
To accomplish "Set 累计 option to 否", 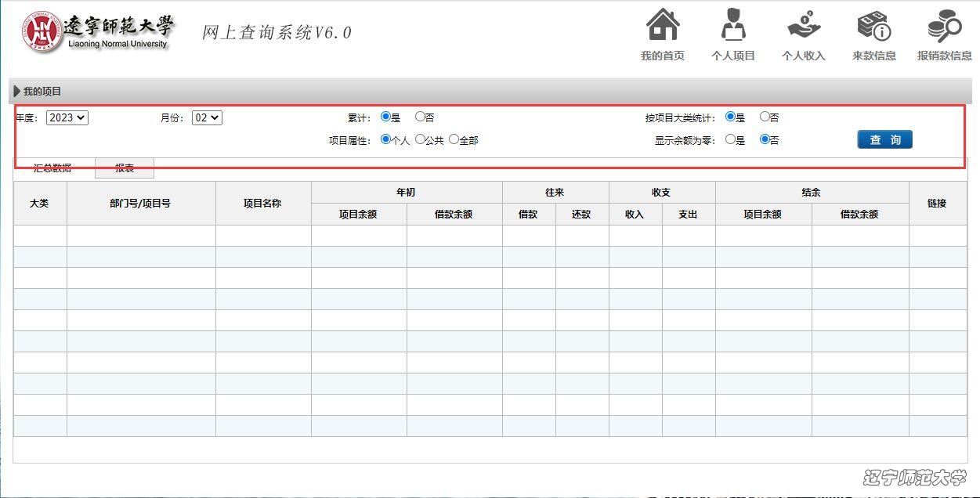I will [x=420, y=117].
